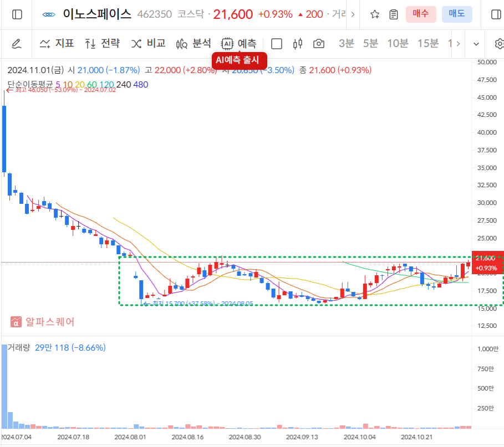Select the drawing pencil tool
Image resolution: width=504 pixels, height=447 pixels.
pos(17,44)
